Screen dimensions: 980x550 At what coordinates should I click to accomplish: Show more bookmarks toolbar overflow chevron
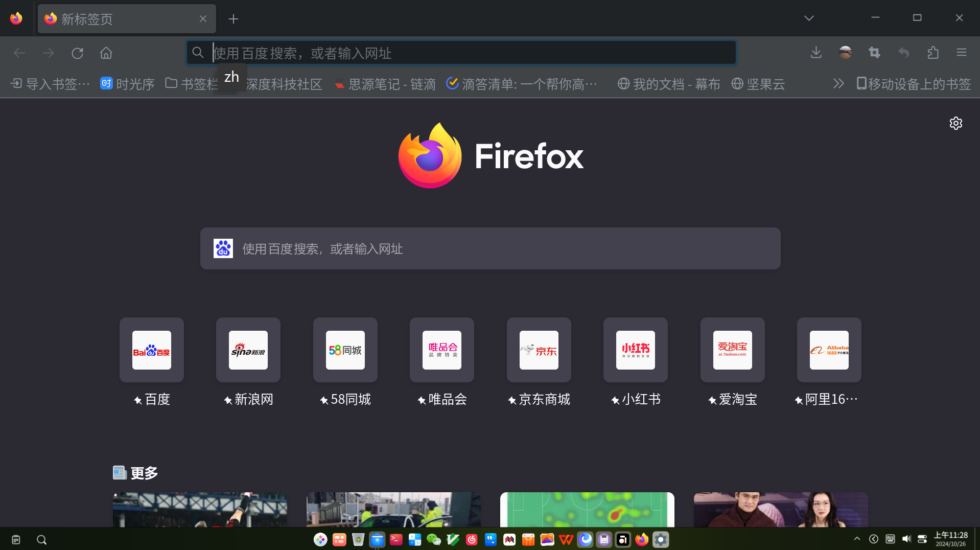coord(838,83)
